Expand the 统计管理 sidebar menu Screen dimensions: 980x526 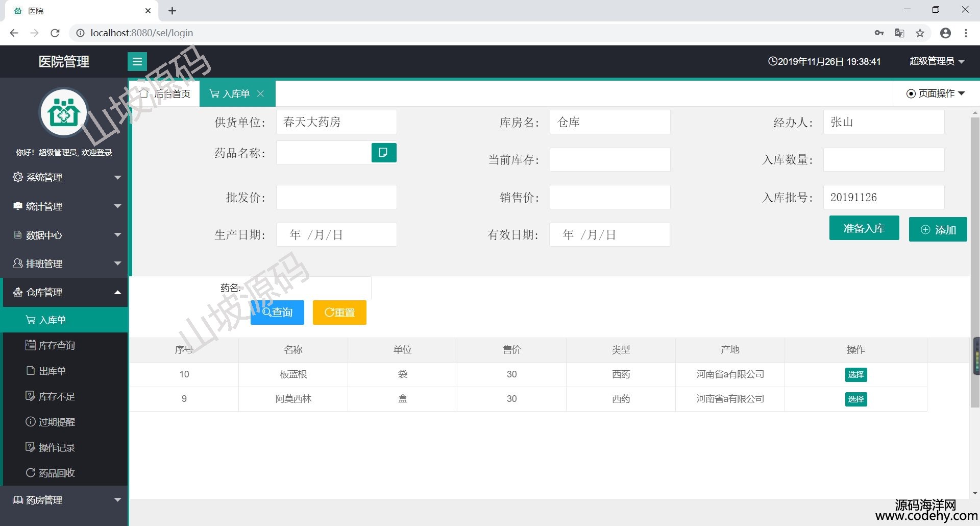64,206
